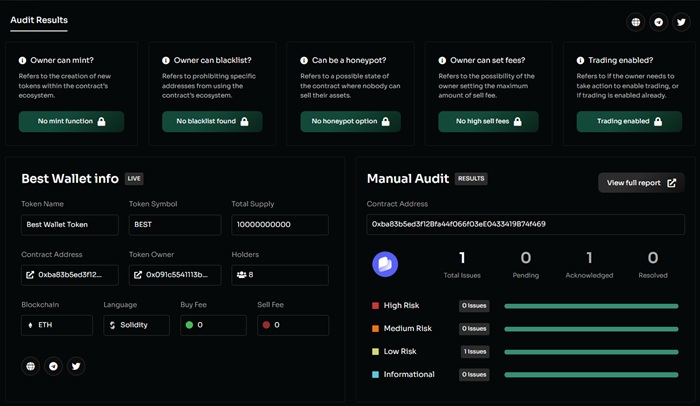Click the info icon beside Can be a honeypot?
Viewport: 700px width, 406px height.
(304, 60)
